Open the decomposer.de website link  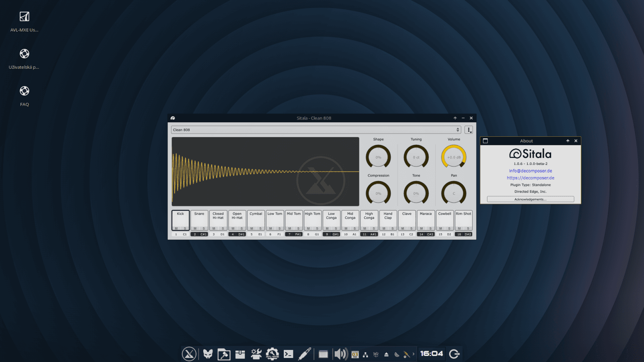pos(530,177)
